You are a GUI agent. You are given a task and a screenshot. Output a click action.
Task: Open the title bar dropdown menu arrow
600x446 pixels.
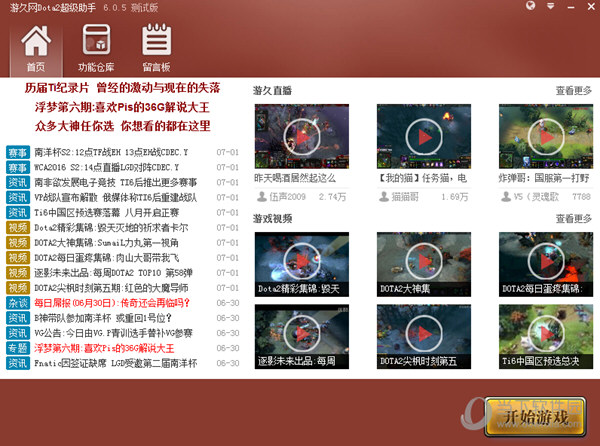click(551, 6)
